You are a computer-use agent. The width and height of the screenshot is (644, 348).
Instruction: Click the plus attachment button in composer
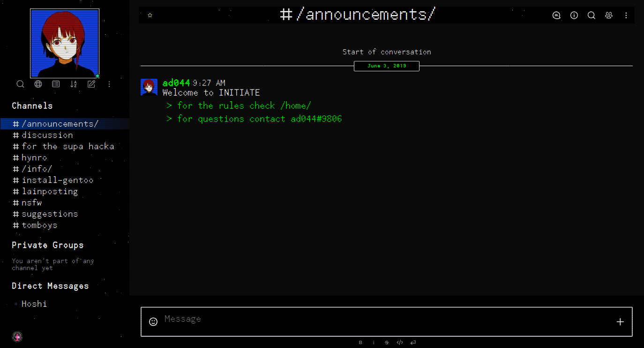620,322
